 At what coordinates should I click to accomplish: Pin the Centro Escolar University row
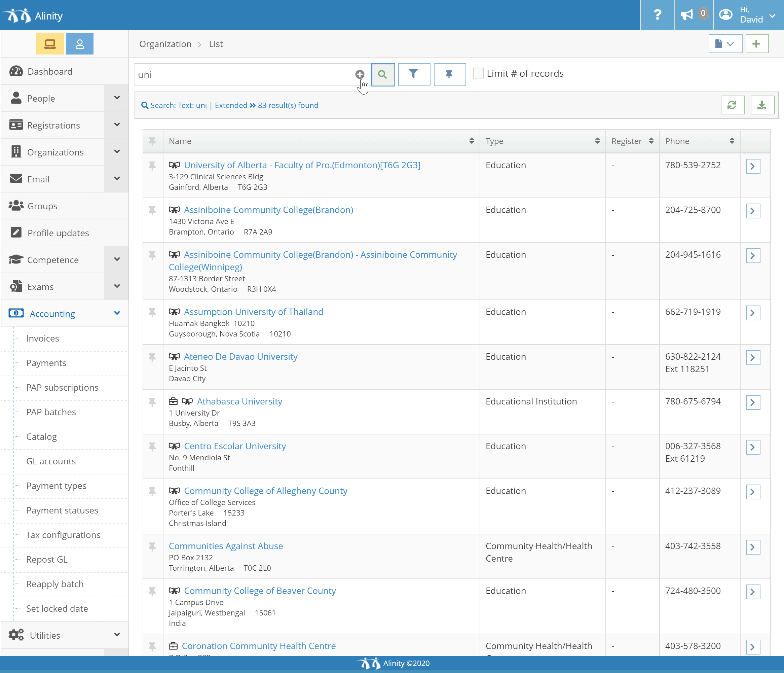(152, 447)
